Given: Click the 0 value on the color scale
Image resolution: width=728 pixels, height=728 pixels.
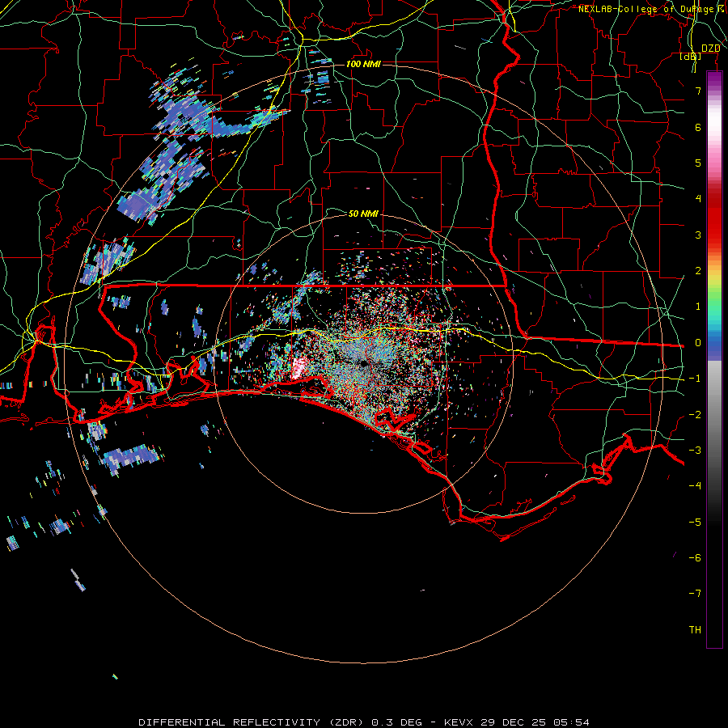Looking at the screenshot, I should point(698,343).
